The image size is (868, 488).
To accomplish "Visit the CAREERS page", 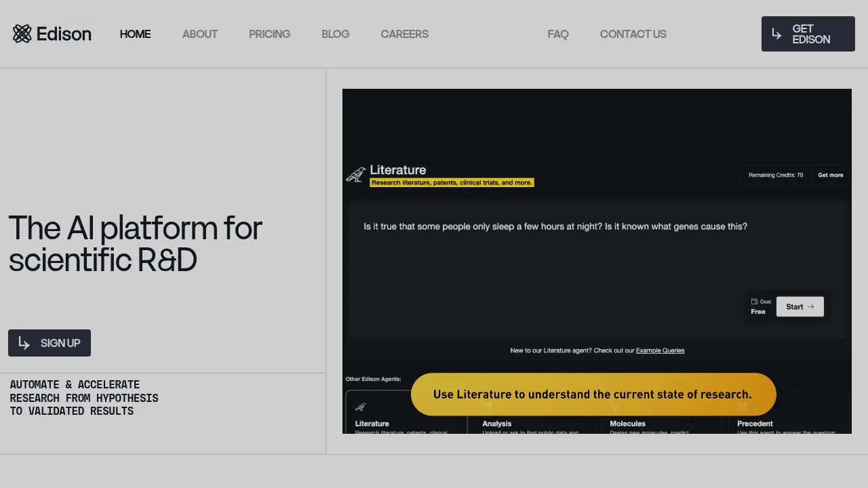I will coord(404,34).
